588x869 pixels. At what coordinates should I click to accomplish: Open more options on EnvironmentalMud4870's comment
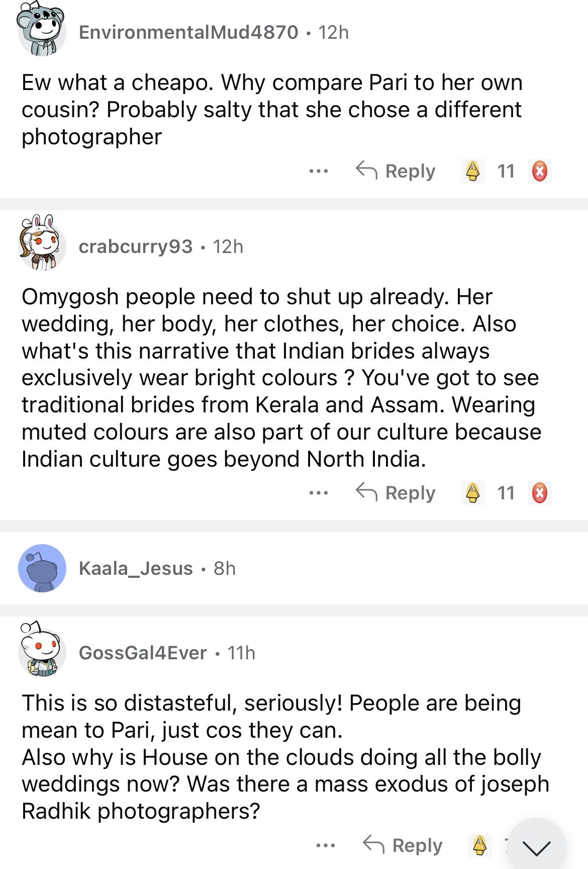319,171
